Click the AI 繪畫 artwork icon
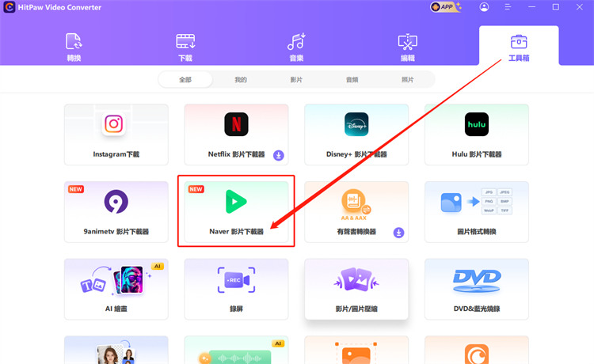The width and height of the screenshot is (594, 364). coord(116,279)
